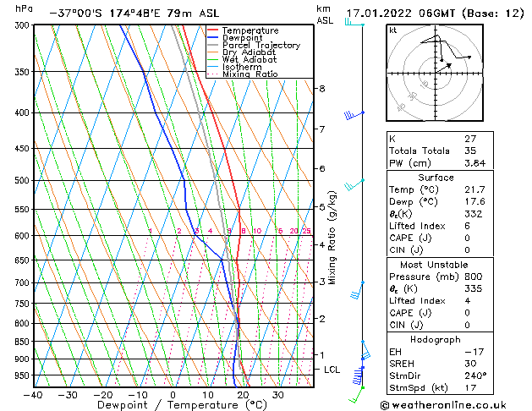Click the Parcel Trajectory legend entry
This screenshot has height=411, width=532.
tap(261, 45)
